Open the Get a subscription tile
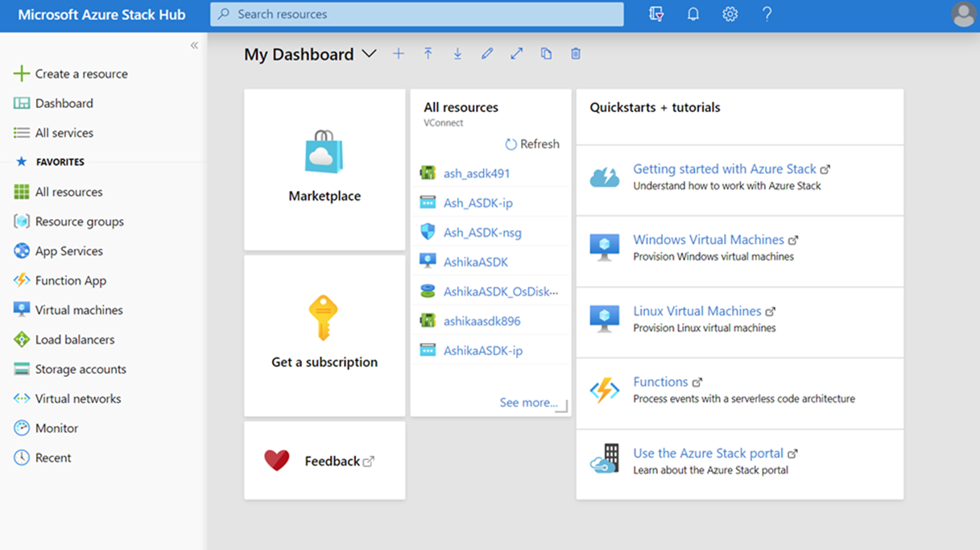 pos(325,336)
